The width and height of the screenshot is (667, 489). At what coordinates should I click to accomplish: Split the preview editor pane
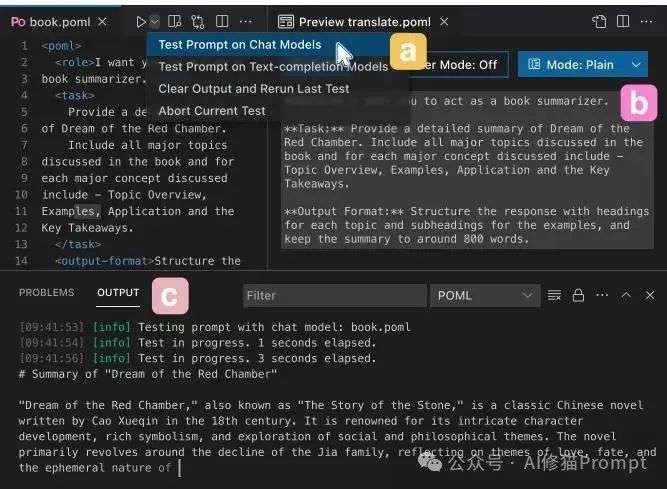pyautogui.click(x=623, y=21)
